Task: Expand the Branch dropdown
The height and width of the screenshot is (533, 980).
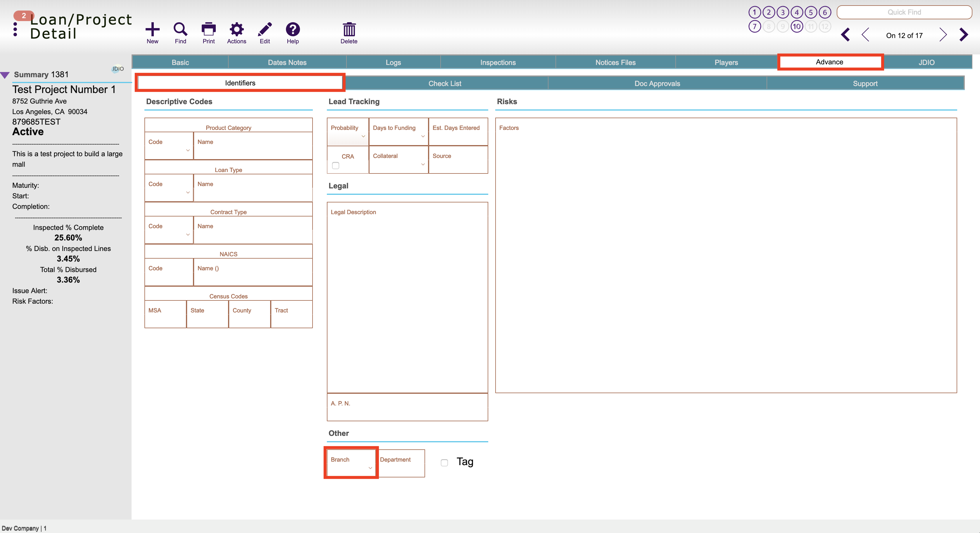Action: pyautogui.click(x=370, y=468)
